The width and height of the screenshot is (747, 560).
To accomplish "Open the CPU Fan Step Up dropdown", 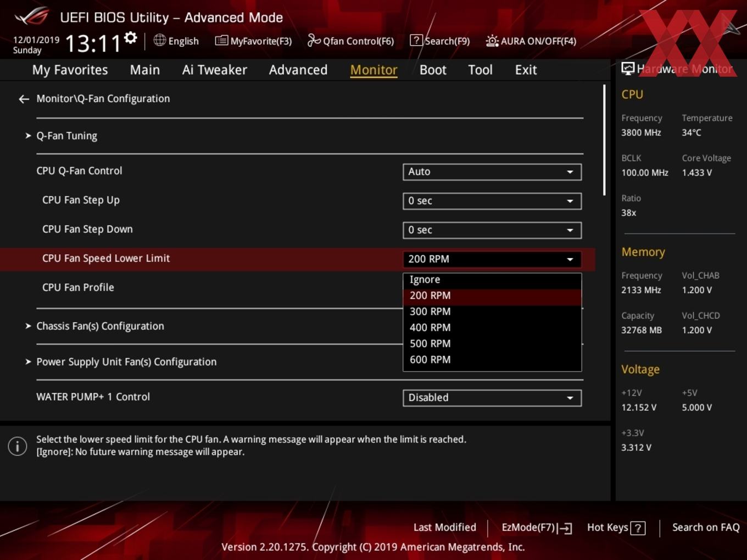I will (x=492, y=201).
